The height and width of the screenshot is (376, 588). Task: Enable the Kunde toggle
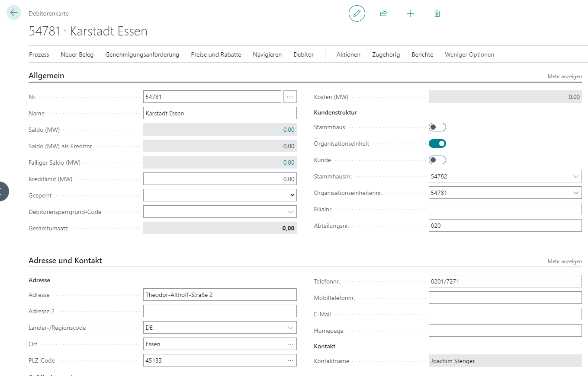(x=437, y=160)
